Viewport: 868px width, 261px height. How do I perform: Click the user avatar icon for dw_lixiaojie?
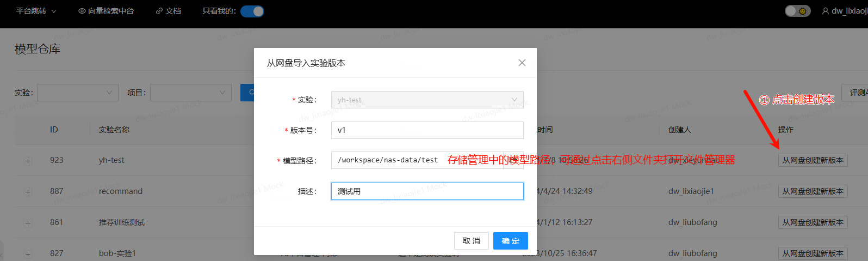[825, 11]
